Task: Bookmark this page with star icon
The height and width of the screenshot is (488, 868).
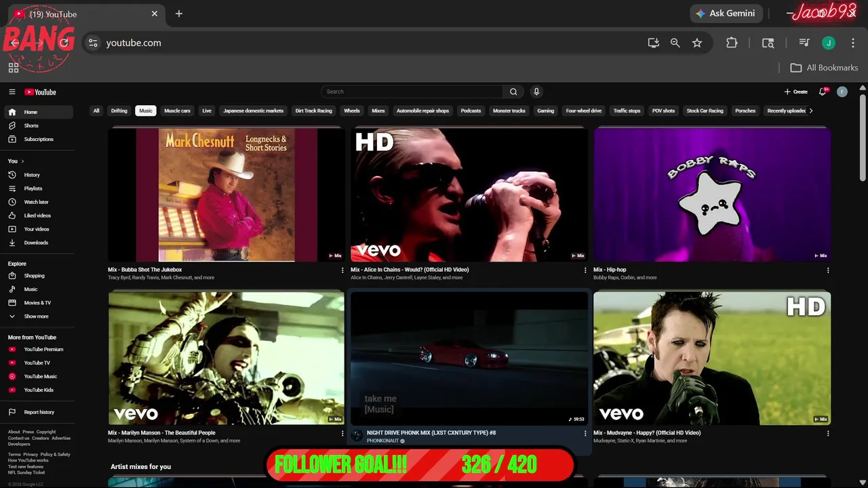Action: [697, 43]
